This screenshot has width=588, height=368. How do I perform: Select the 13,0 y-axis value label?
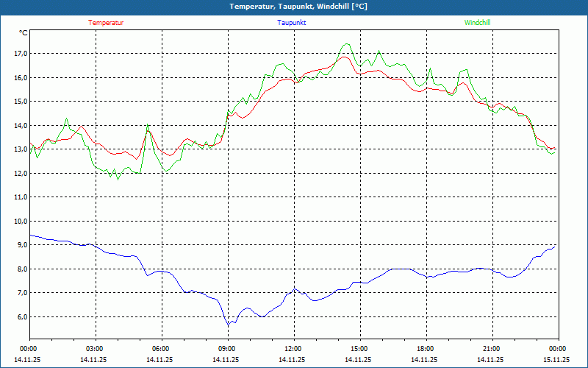pyautogui.click(x=20, y=149)
